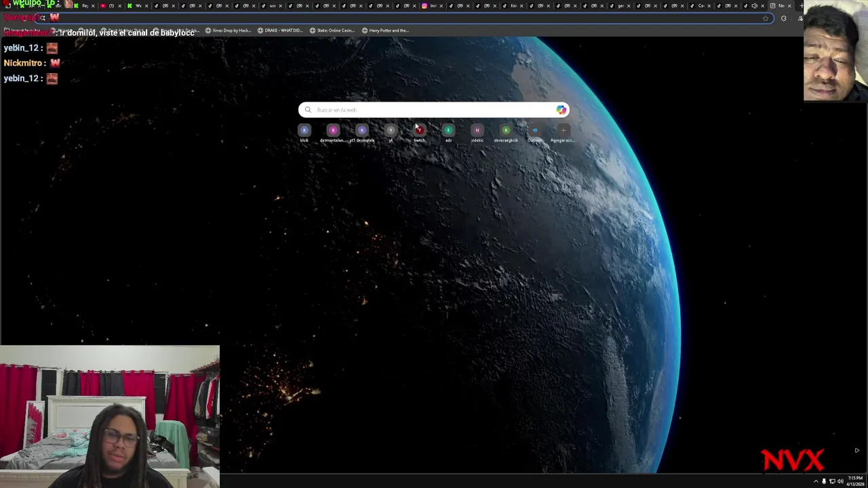This screenshot has height=488, width=868.
Task: Open the pt1 desmatele shortcut tile
Action: 361,133
